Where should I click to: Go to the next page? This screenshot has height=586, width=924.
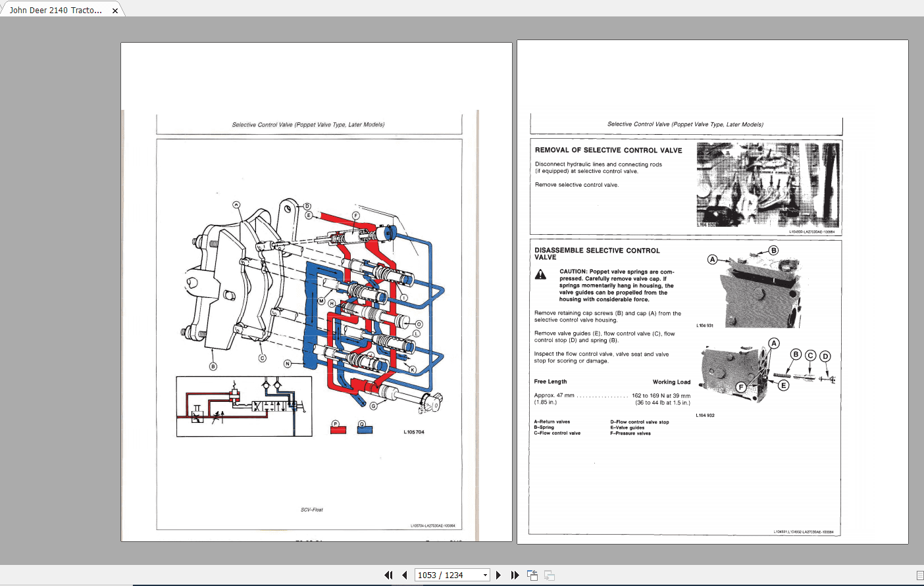pos(499,575)
